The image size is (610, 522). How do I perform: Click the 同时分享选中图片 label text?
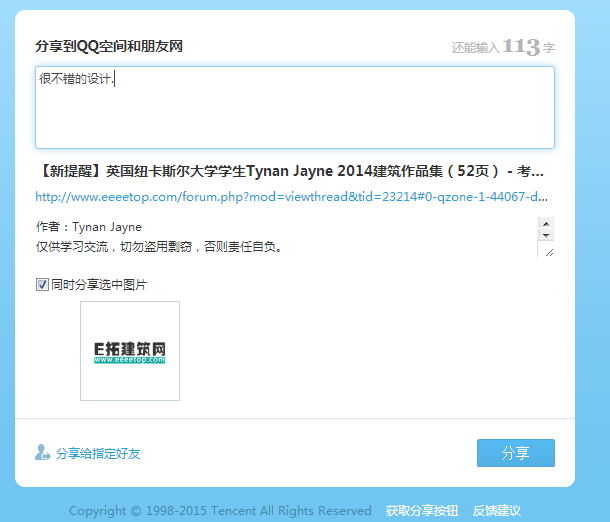coord(99,285)
